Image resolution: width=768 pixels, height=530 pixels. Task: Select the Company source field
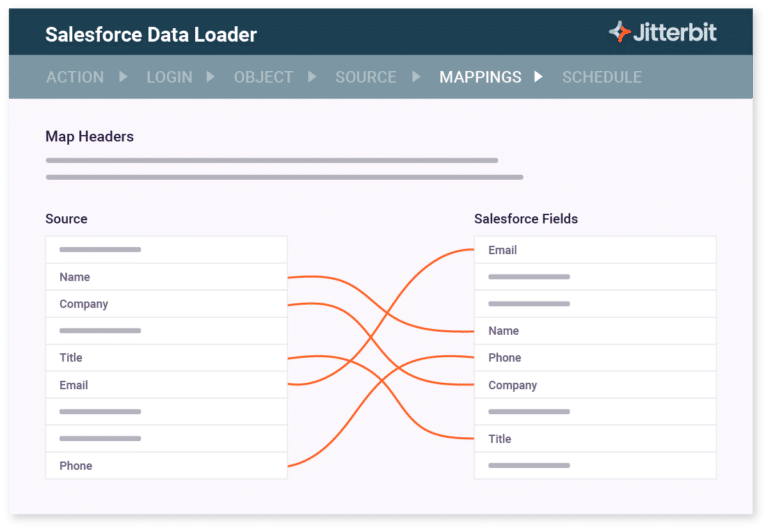tap(166, 304)
